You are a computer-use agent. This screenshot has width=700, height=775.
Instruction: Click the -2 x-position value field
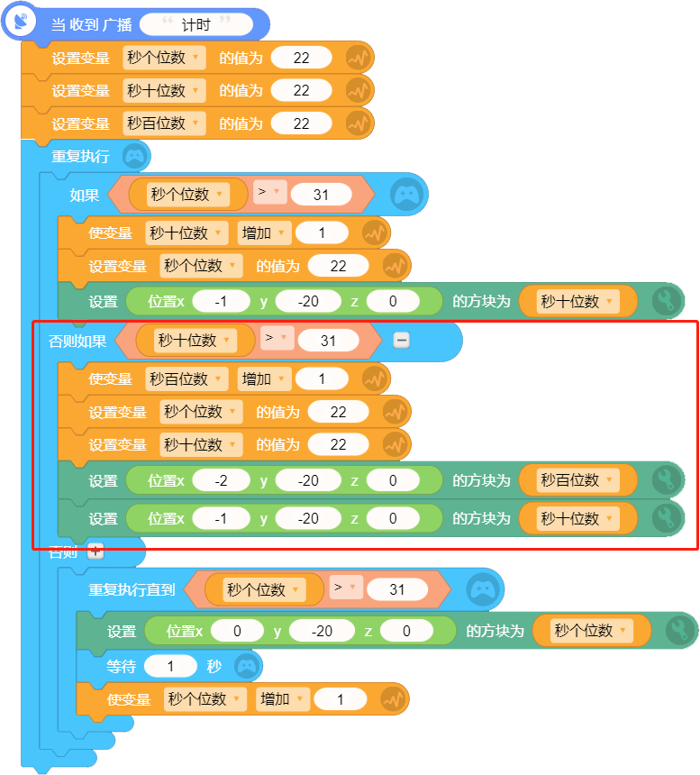point(222,480)
